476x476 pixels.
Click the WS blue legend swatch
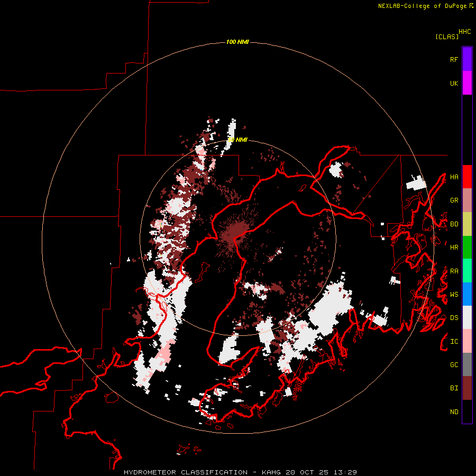(467, 294)
